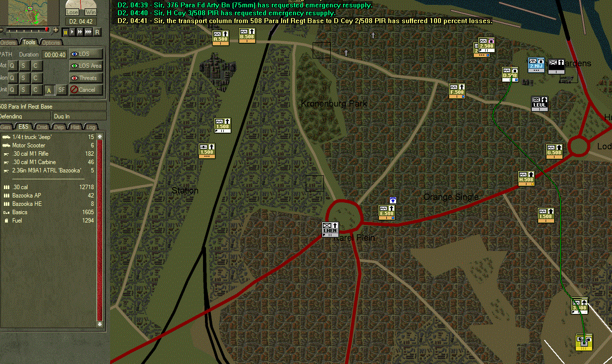
Task: Click the Win label on the victory gauge
Action: [90, 12]
